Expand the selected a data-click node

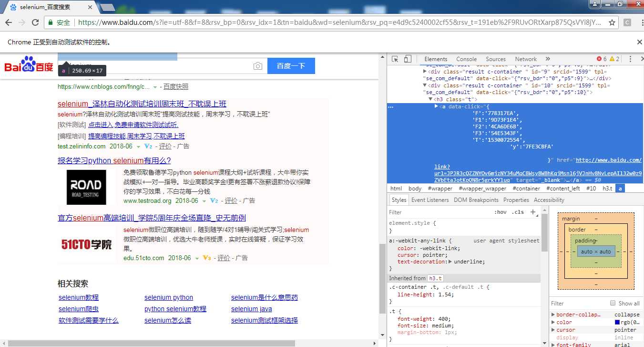click(x=436, y=106)
